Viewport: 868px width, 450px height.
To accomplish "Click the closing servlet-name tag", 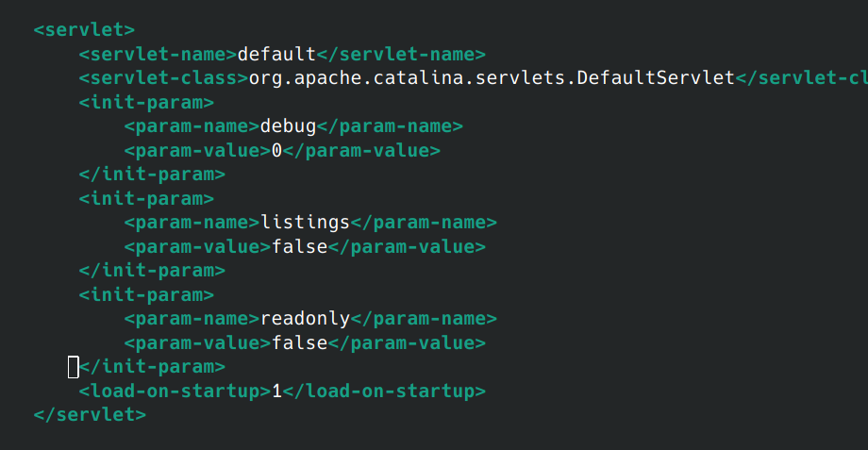I will [x=402, y=54].
